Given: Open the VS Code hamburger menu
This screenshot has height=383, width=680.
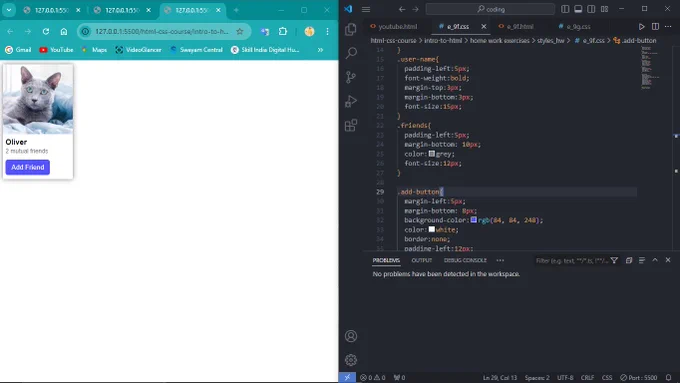Looking at the screenshot, I should click(x=366, y=9).
